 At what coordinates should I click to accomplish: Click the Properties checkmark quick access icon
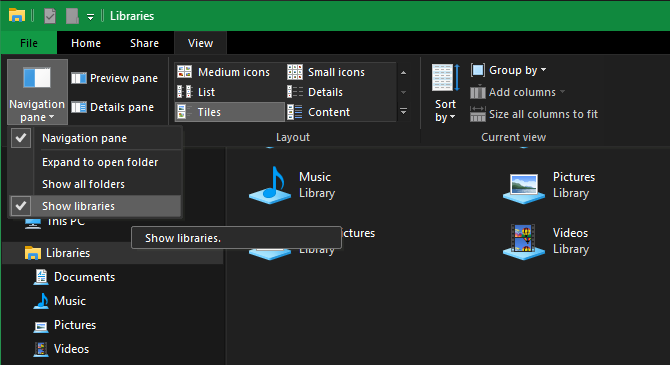[50, 16]
